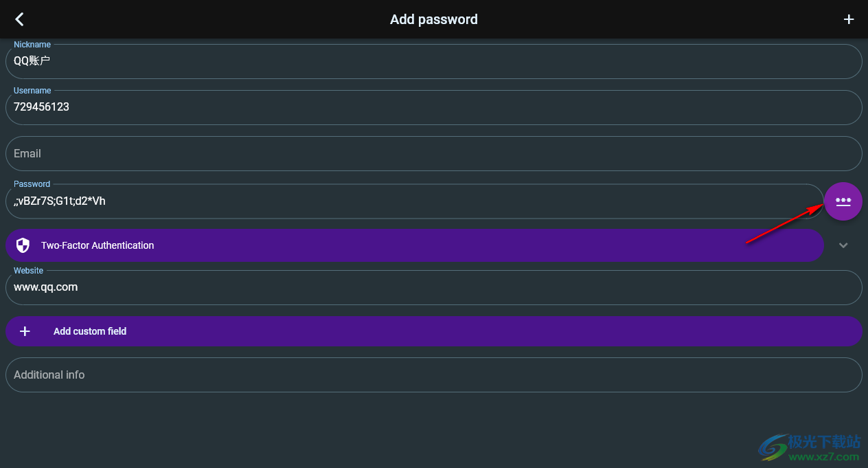Image resolution: width=868 pixels, height=468 pixels.
Task: Click the xz7.com watermark logo
Action: [x=810, y=447]
